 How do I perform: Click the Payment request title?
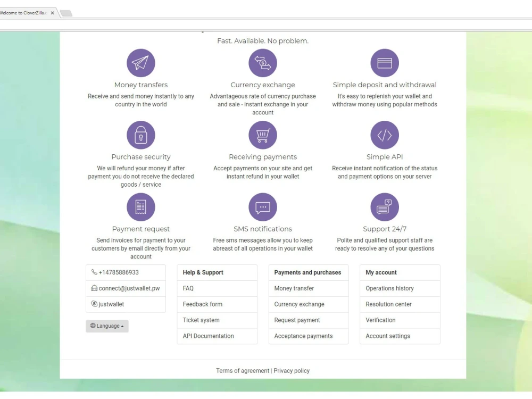tap(141, 229)
